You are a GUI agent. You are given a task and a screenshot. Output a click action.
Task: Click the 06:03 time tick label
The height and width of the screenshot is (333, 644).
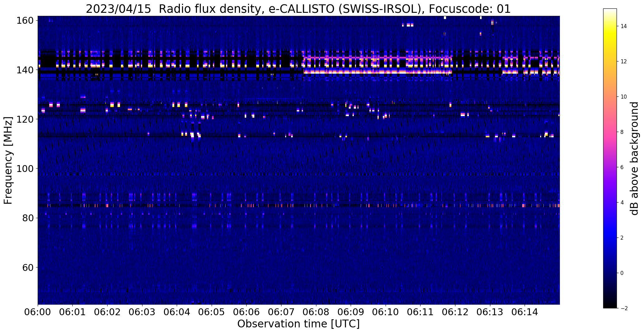pyautogui.click(x=142, y=312)
